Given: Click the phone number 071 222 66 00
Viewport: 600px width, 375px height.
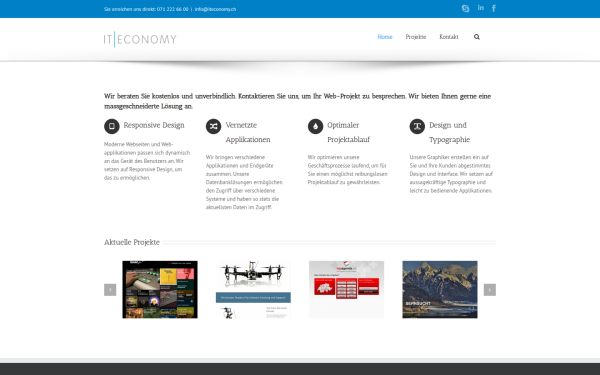Looking at the screenshot, I should pyautogui.click(x=173, y=9).
